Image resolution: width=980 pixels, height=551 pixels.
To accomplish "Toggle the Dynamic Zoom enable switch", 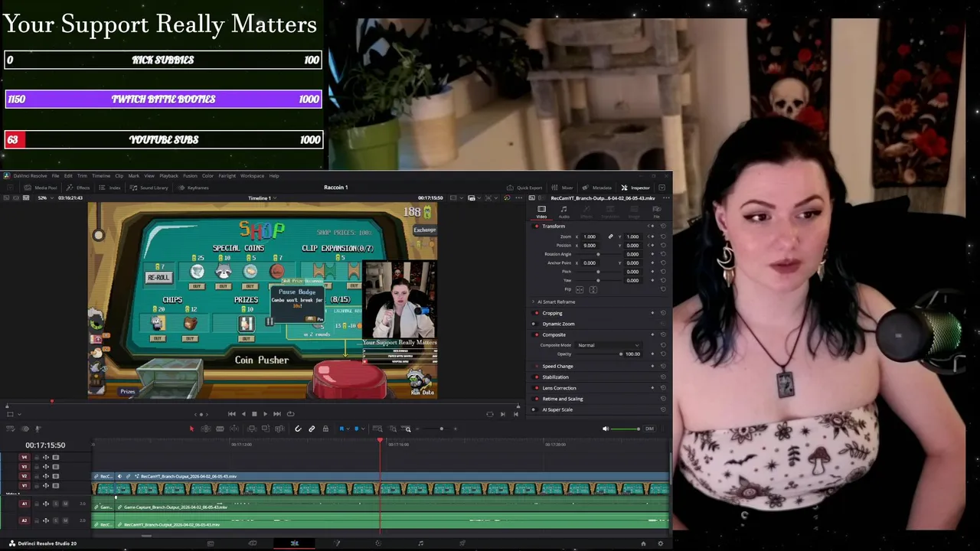I will (536, 324).
